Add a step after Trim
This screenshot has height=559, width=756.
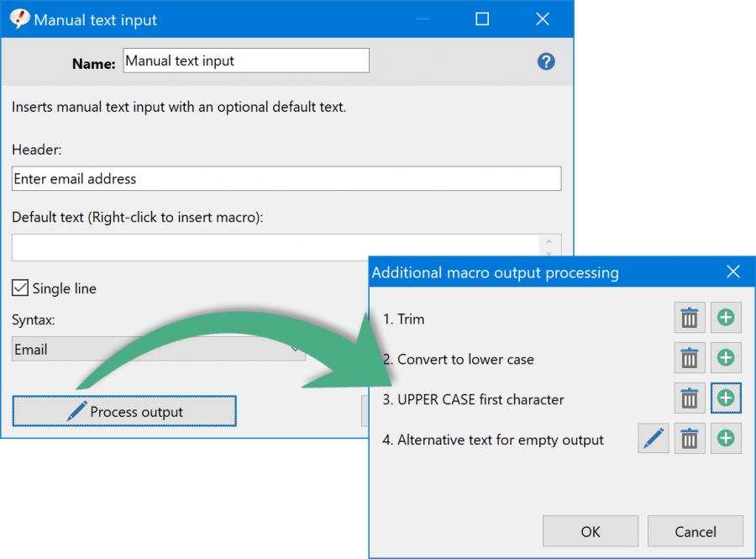pos(726,318)
